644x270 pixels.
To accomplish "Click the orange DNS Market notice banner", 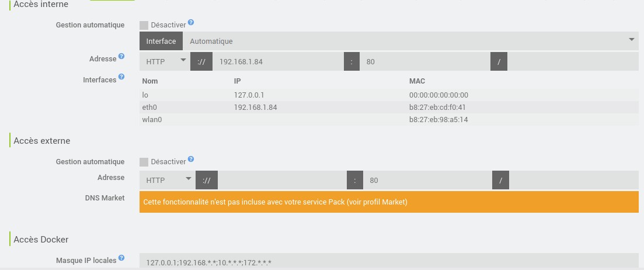I will [389, 202].
